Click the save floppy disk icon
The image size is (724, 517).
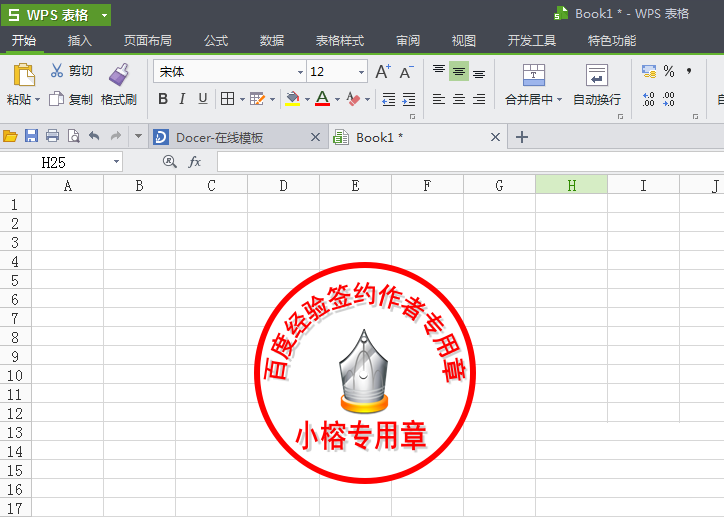click(31, 136)
